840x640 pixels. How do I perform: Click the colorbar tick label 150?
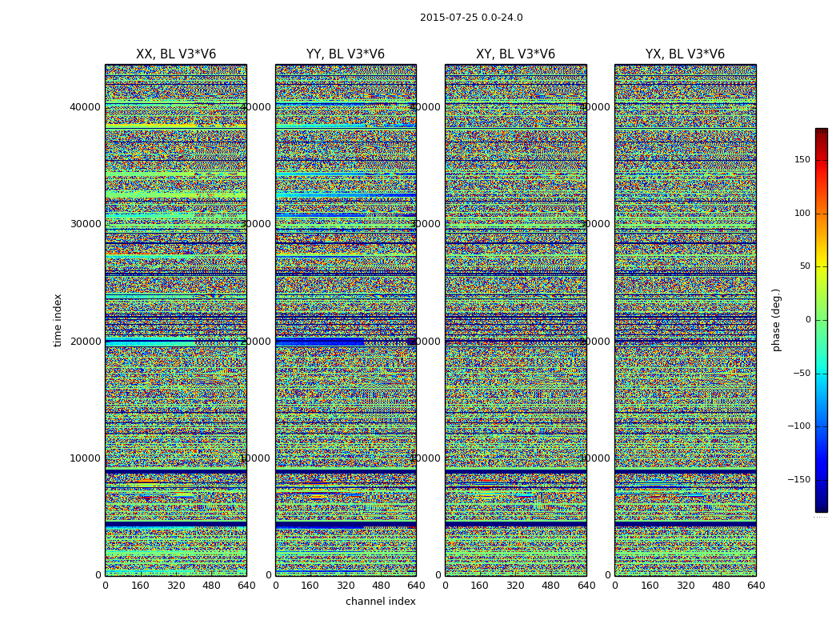point(802,159)
